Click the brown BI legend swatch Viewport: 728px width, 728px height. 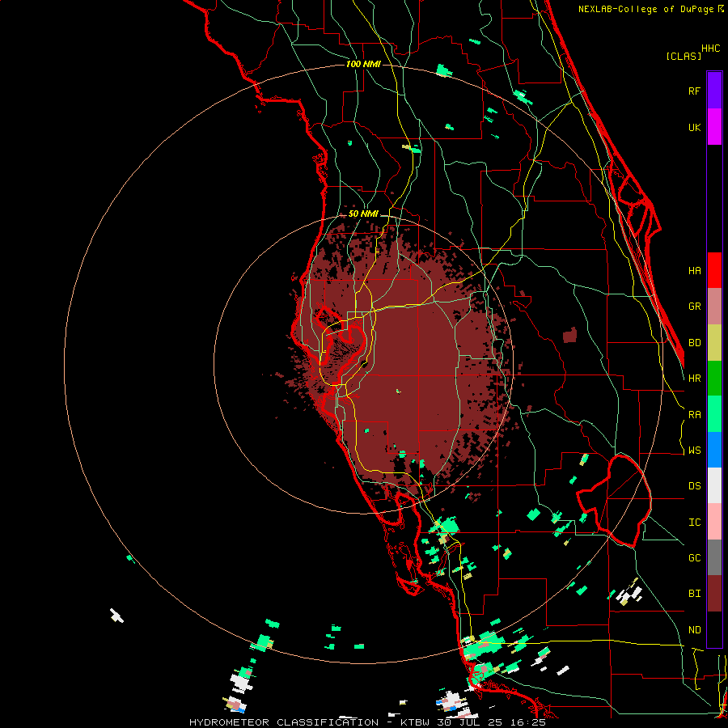pos(714,594)
